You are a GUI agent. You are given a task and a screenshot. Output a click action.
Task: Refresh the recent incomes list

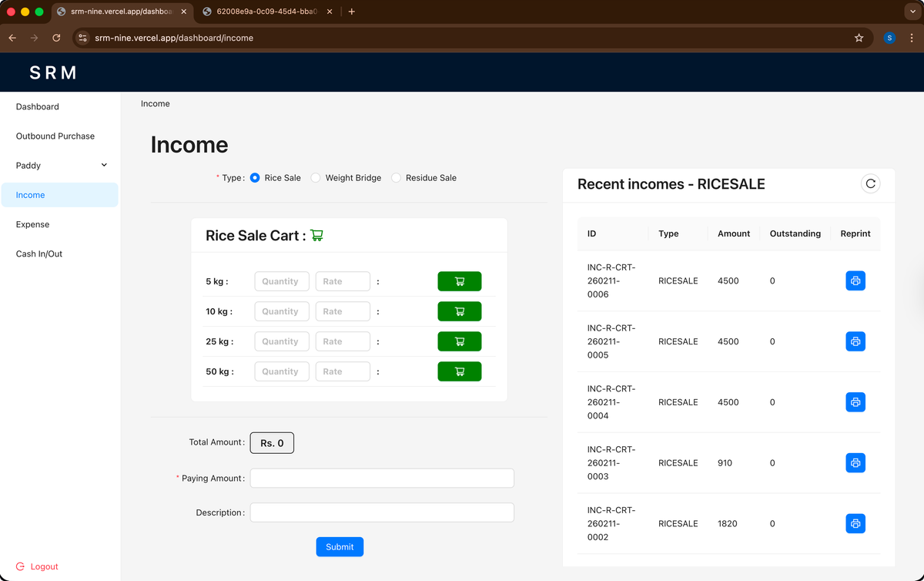click(870, 183)
